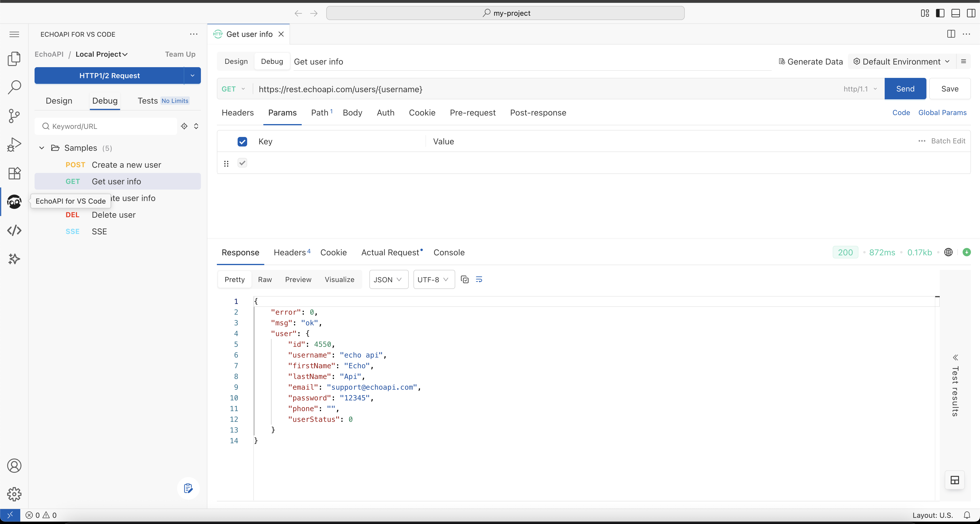
Task: Focus the Keyword/URL search field
Action: (x=106, y=126)
